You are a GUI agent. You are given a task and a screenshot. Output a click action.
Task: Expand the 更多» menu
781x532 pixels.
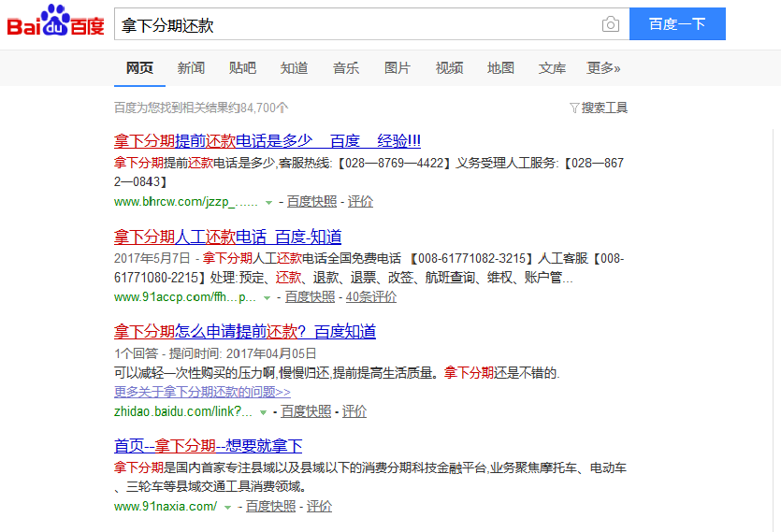click(603, 67)
